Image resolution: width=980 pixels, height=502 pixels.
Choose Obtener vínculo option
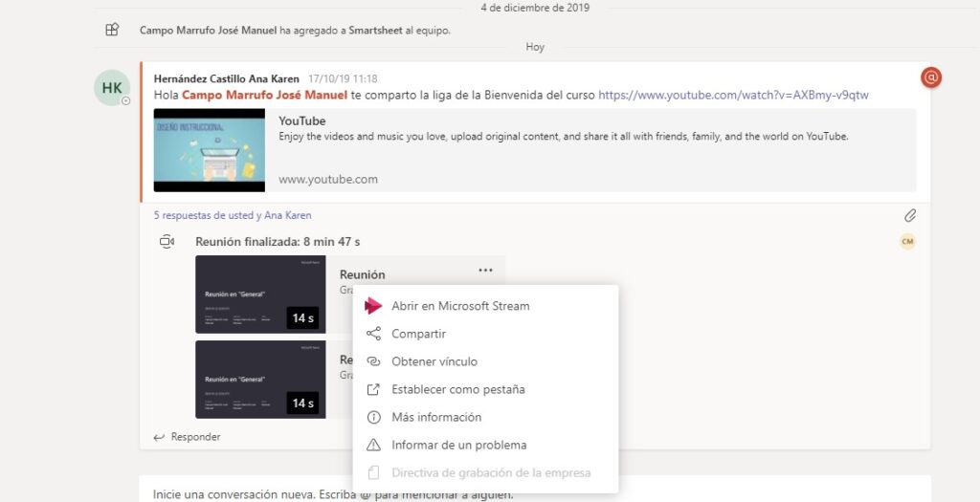tap(434, 361)
